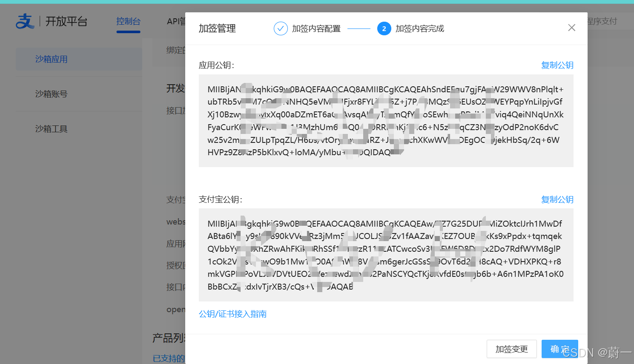This screenshot has height=364, width=634.
Task: Select 沙箱应用 in sidebar
Action: click(79, 59)
